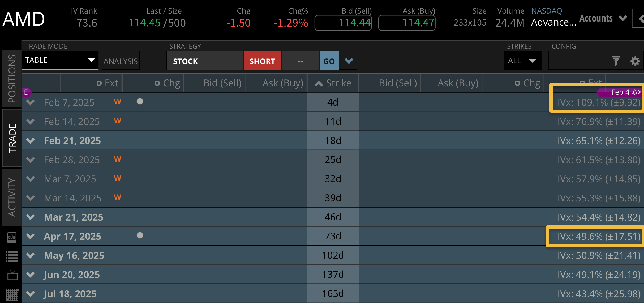Toggle the circle indicator beside Ext column header

click(x=99, y=83)
